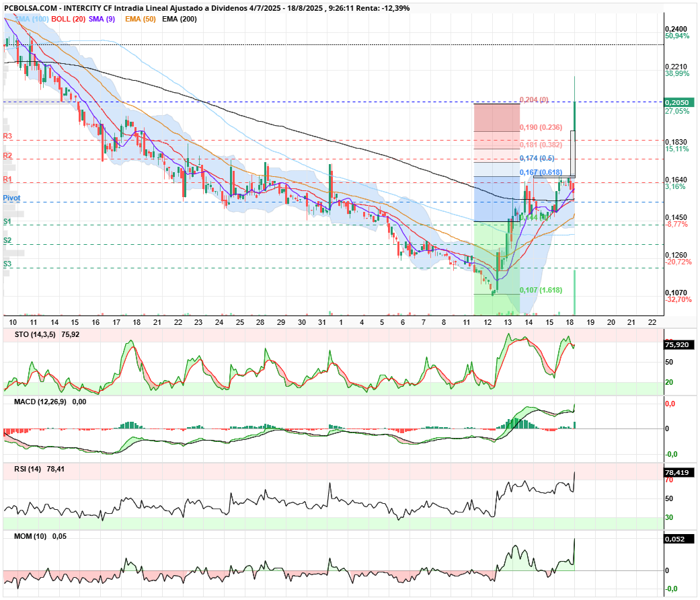
Task: Select the EMA (200) legend label
Action: coord(180,19)
